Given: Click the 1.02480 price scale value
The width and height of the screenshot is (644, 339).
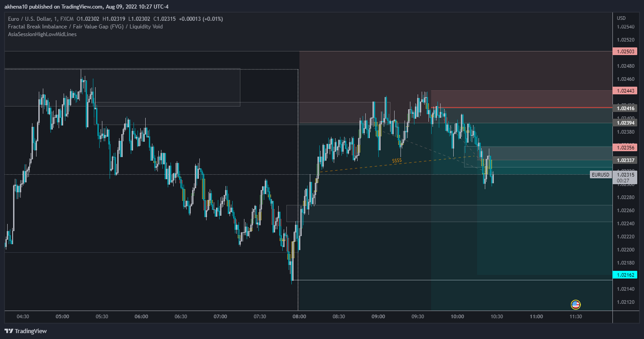Looking at the screenshot, I should (625, 66).
